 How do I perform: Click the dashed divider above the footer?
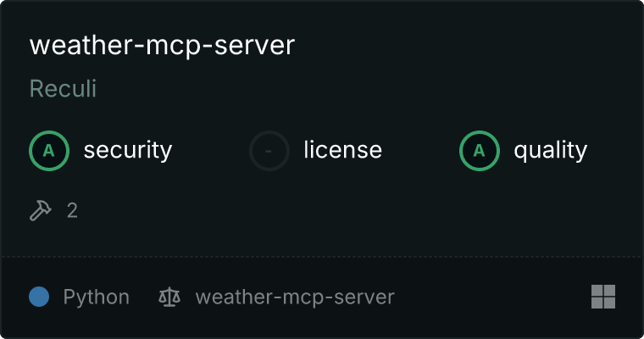[x=322, y=257]
